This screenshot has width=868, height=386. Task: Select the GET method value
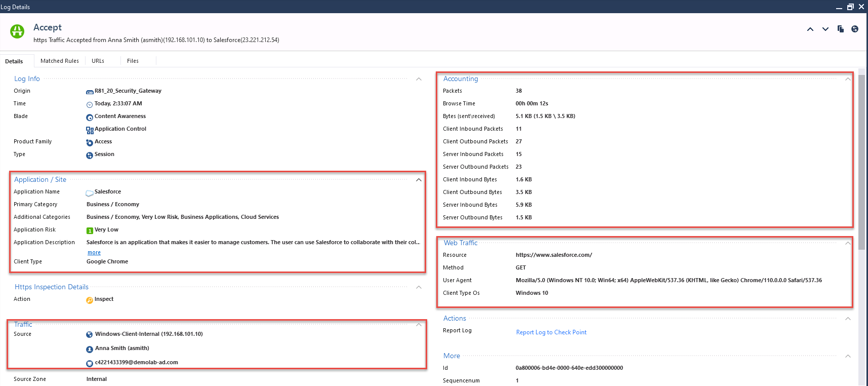521,267
